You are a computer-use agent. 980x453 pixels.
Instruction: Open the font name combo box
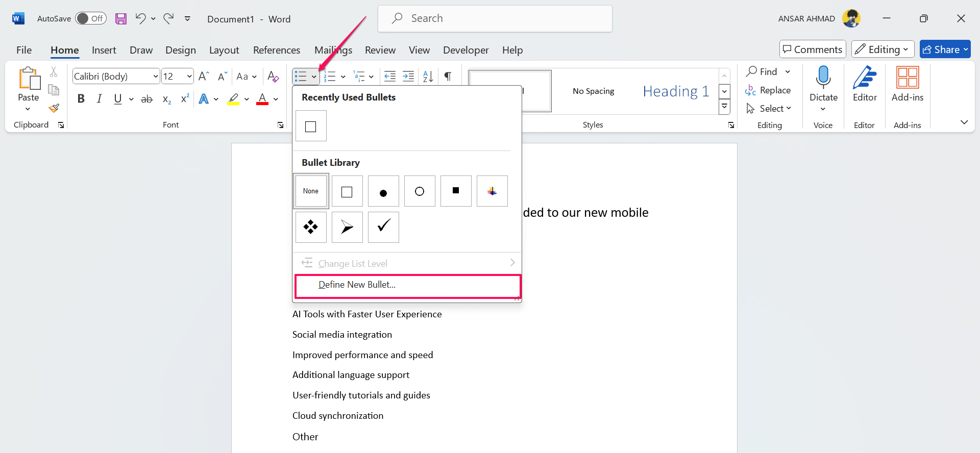pyautogui.click(x=116, y=77)
